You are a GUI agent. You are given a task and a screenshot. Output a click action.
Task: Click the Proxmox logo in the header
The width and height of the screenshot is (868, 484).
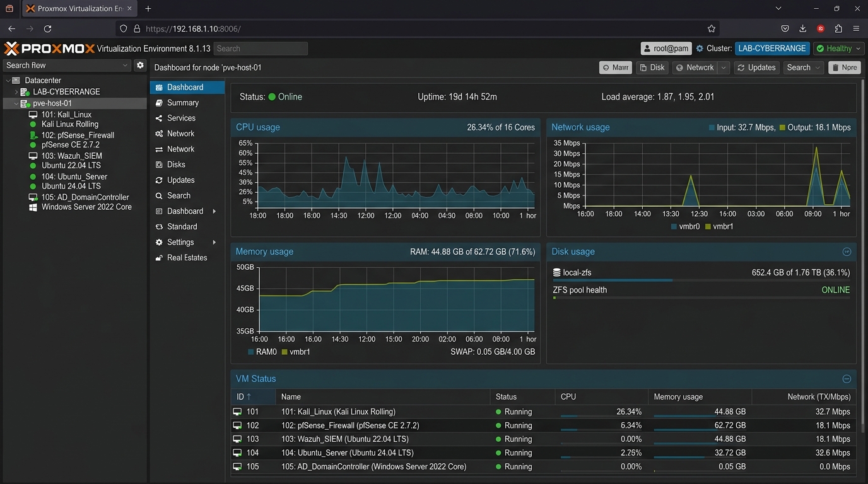click(49, 49)
